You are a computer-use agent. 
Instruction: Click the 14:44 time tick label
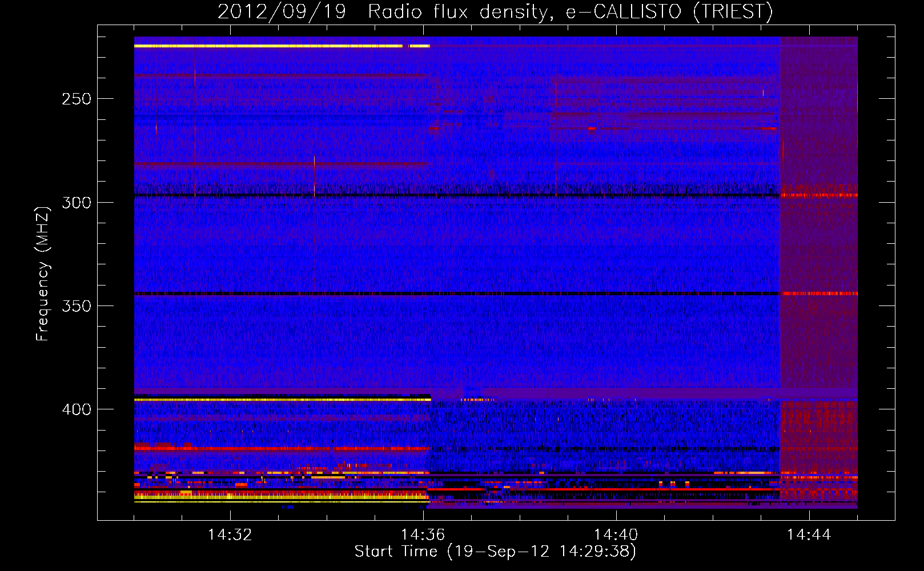pos(809,535)
